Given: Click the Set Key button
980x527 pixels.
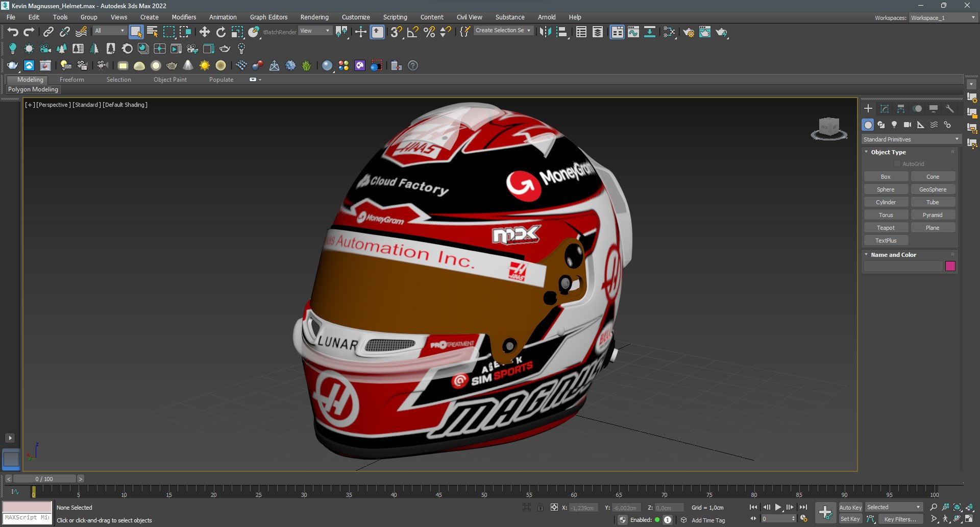Looking at the screenshot, I should (850, 519).
